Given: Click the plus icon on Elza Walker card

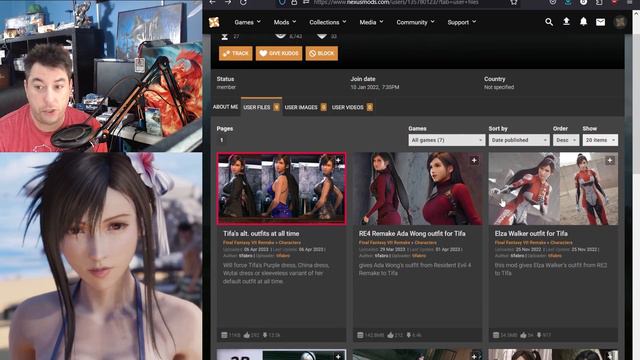Looking at the screenshot, I should [610, 160].
